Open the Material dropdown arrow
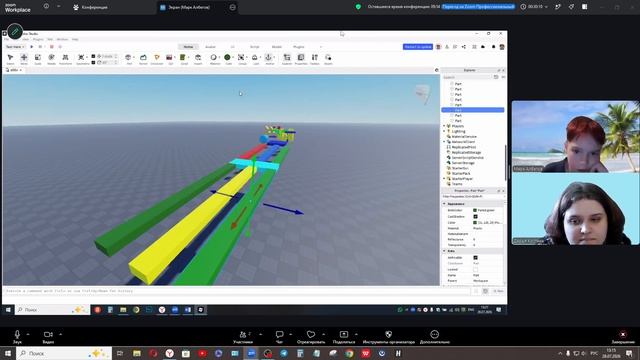The height and width of the screenshot is (360, 640). (220, 58)
